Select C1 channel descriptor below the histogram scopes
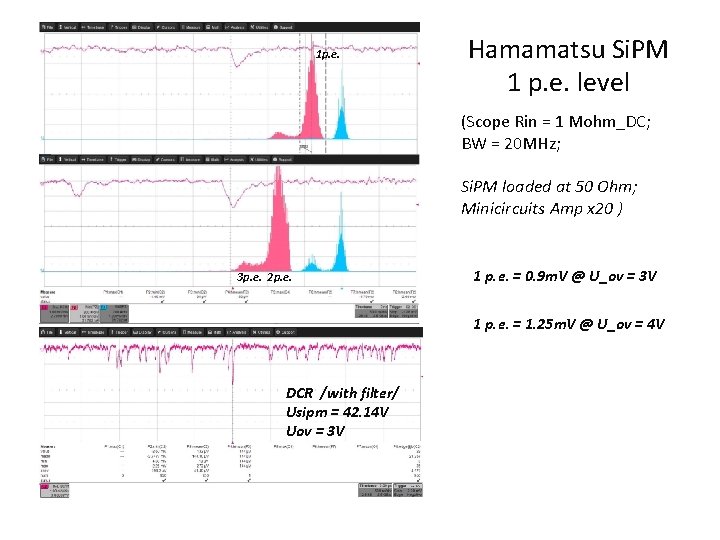Screen dimensions: 720x540 click(x=55, y=313)
